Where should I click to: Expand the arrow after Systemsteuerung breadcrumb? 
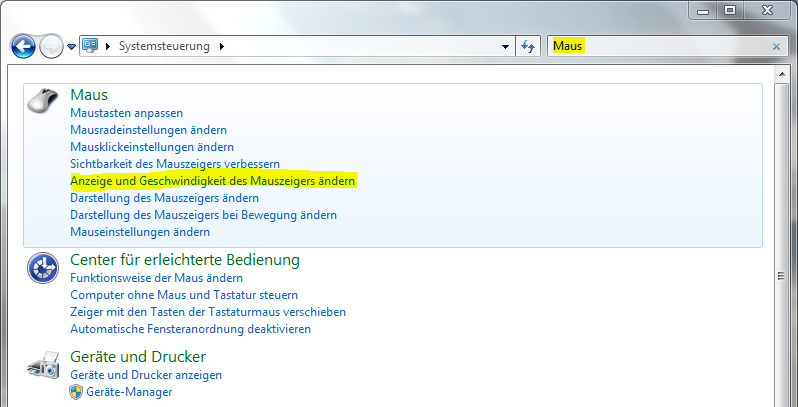pyautogui.click(x=221, y=47)
